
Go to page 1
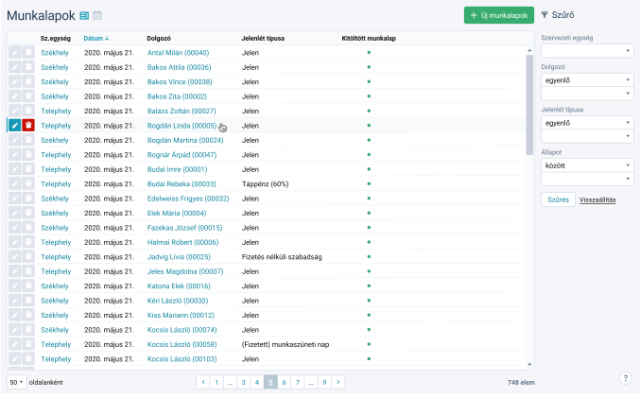216,382
